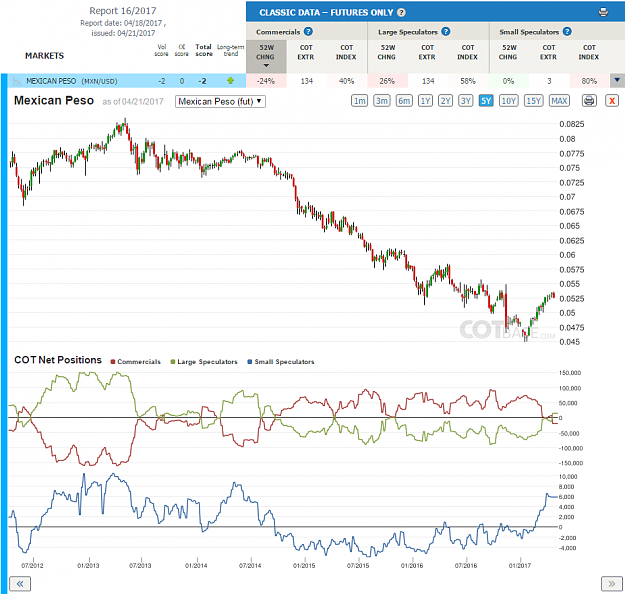625x594 pixels.
Task: Select the 1Y time range
Action: click(x=425, y=101)
